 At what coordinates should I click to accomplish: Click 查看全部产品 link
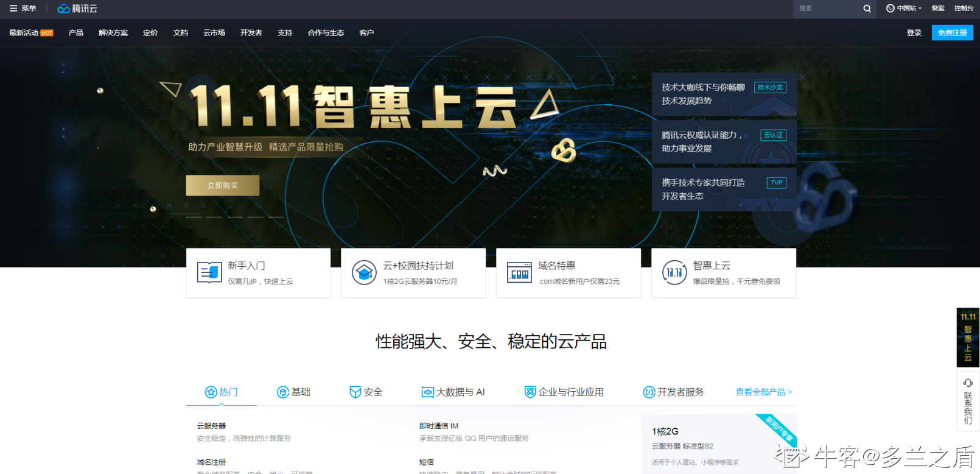point(764,392)
